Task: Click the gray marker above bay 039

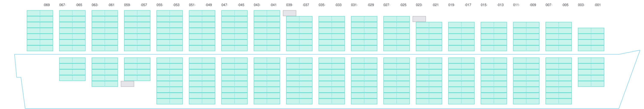Action: (x=290, y=13)
